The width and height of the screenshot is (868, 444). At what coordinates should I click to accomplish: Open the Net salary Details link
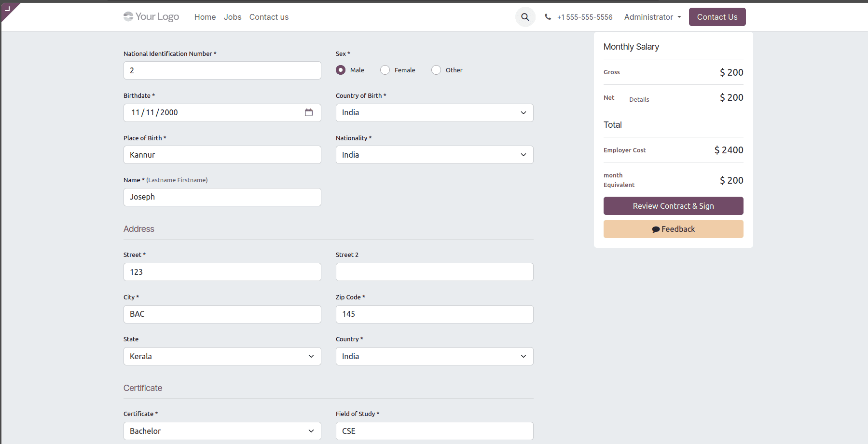click(639, 99)
